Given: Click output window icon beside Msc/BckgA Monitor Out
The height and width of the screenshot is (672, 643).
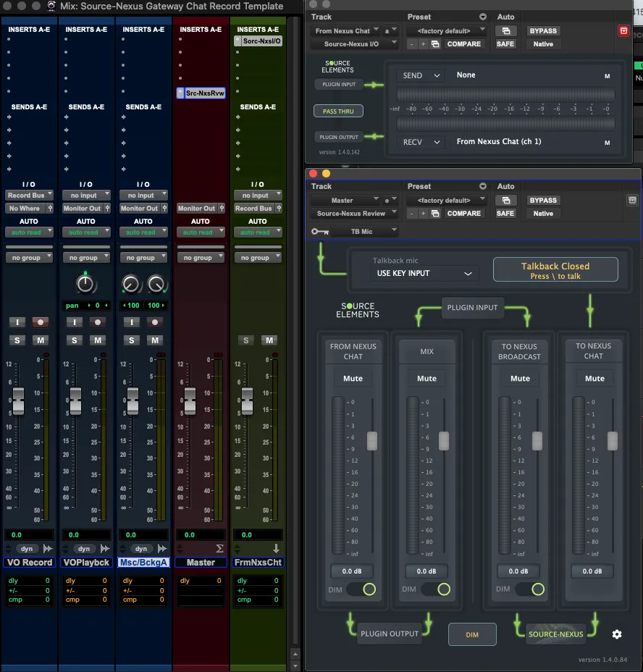Looking at the screenshot, I should 164,209.
